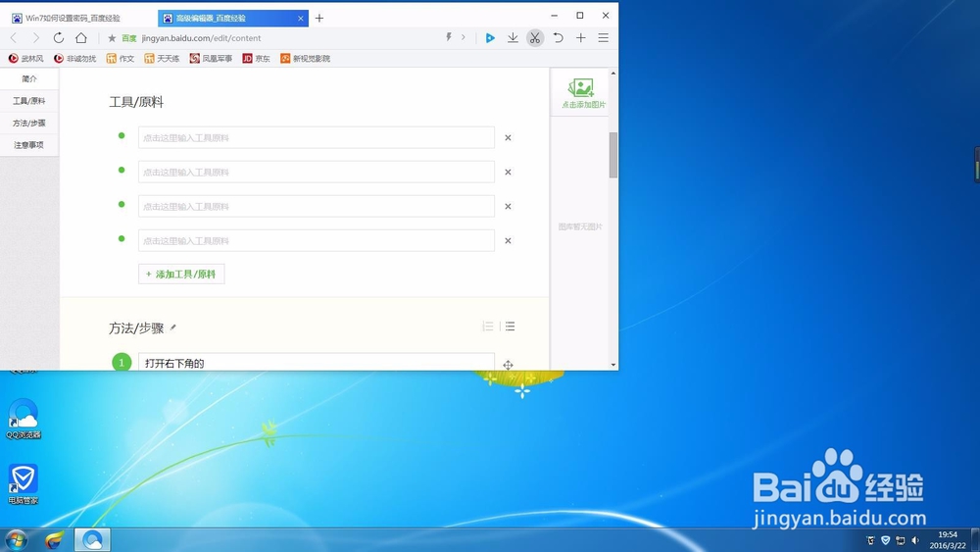
Task: Click the active QQ browser taskbar button
Action: point(92,539)
